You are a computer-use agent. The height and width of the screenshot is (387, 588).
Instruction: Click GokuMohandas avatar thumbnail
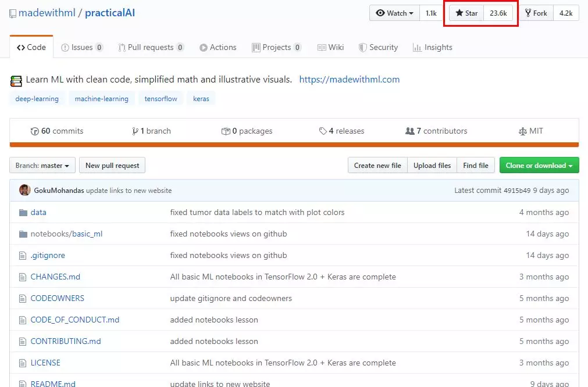pyautogui.click(x=25, y=190)
